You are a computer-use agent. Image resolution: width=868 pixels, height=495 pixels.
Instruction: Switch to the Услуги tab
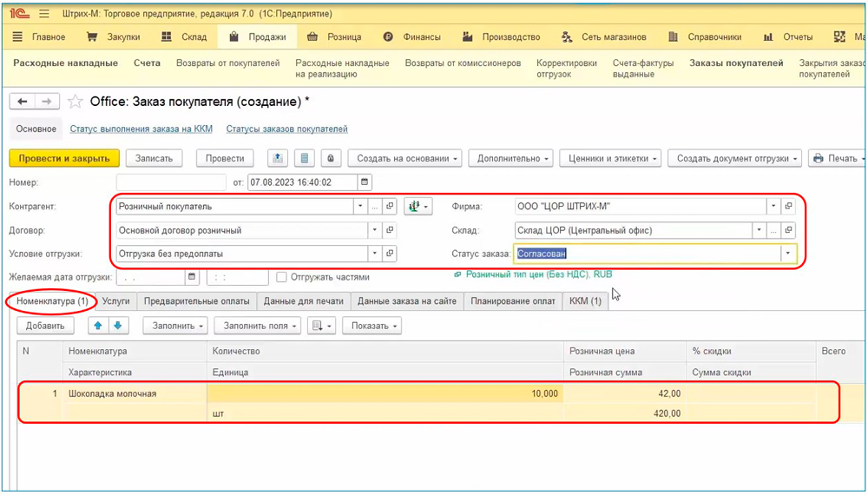pyautogui.click(x=115, y=300)
